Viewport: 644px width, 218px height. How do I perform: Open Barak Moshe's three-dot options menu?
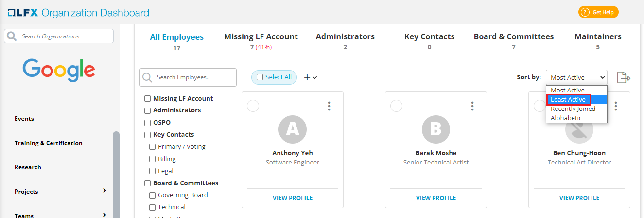472,106
